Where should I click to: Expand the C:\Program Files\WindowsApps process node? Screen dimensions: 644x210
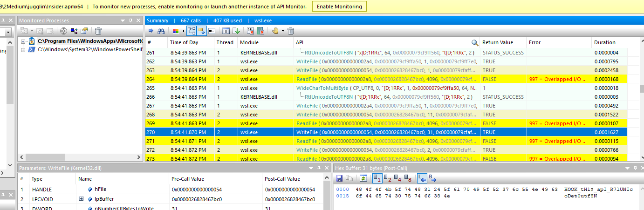click(23, 41)
